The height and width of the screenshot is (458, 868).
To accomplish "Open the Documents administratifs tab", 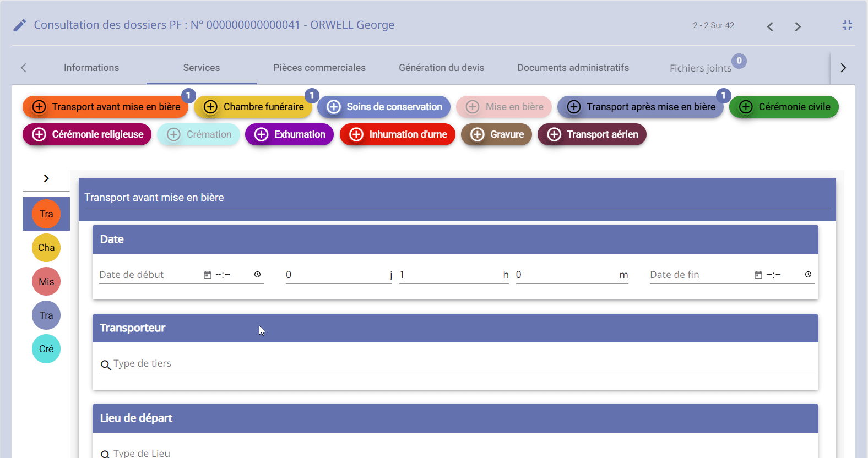I will (x=573, y=68).
